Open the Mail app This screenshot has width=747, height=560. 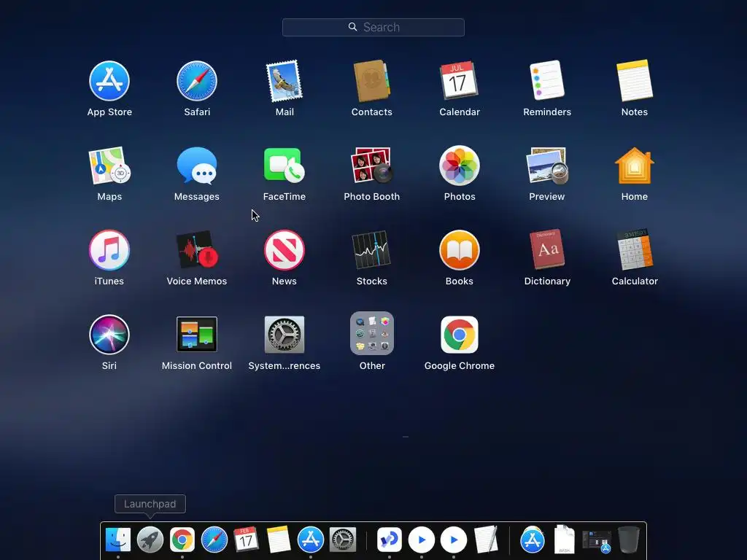point(285,81)
